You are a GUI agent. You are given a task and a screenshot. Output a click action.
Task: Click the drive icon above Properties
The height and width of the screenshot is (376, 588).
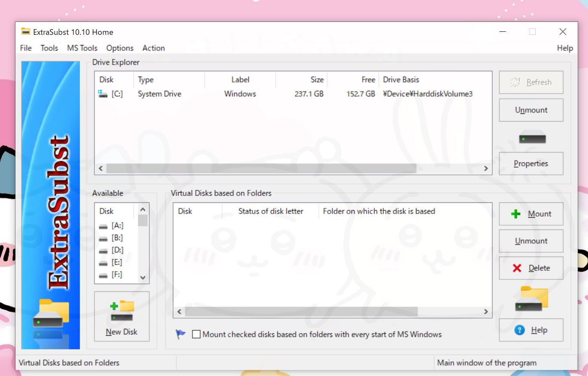(x=532, y=139)
